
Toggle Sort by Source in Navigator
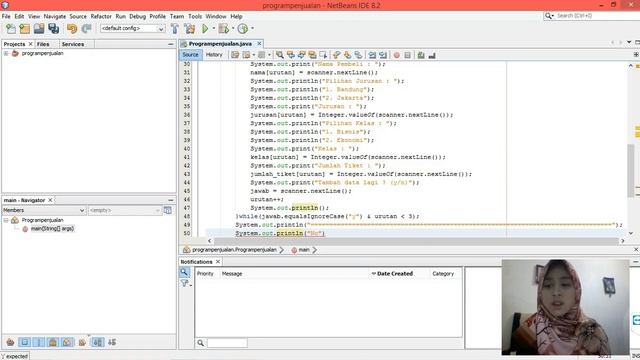tap(112, 342)
